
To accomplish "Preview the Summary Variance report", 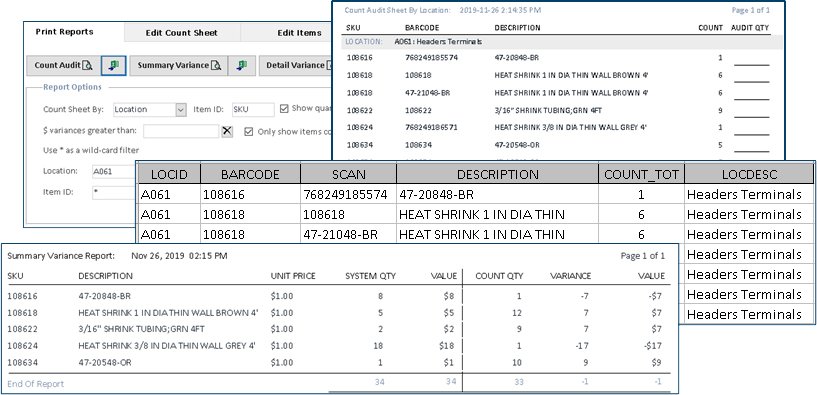I will (179, 65).
